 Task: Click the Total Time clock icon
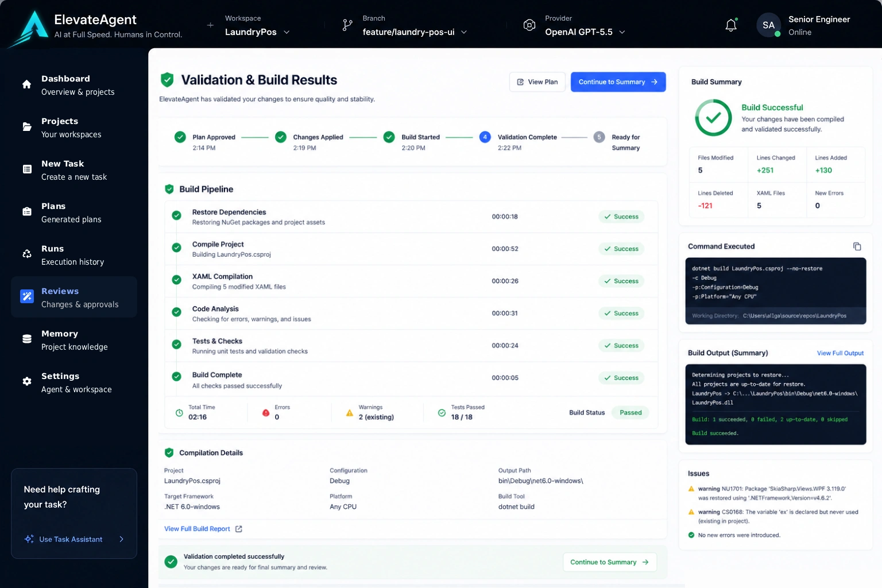[179, 413]
